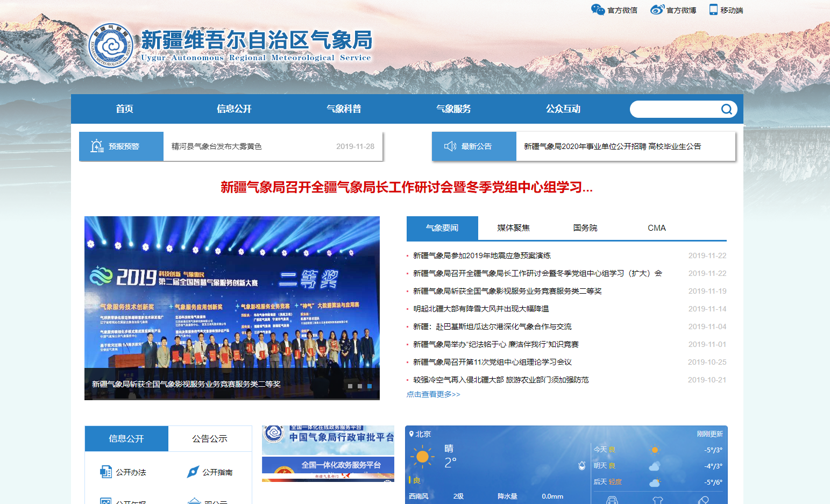Click the official Weibo icon

pyautogui.click(x=657, y=10)
